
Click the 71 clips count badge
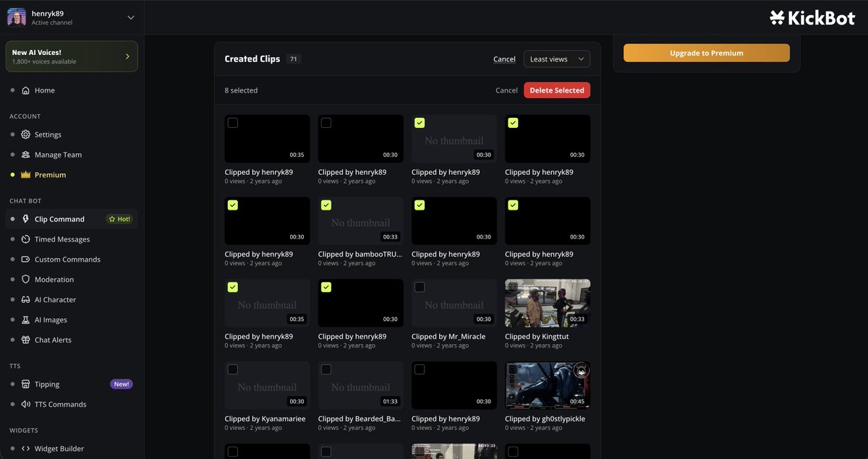(x=294, y=59)
